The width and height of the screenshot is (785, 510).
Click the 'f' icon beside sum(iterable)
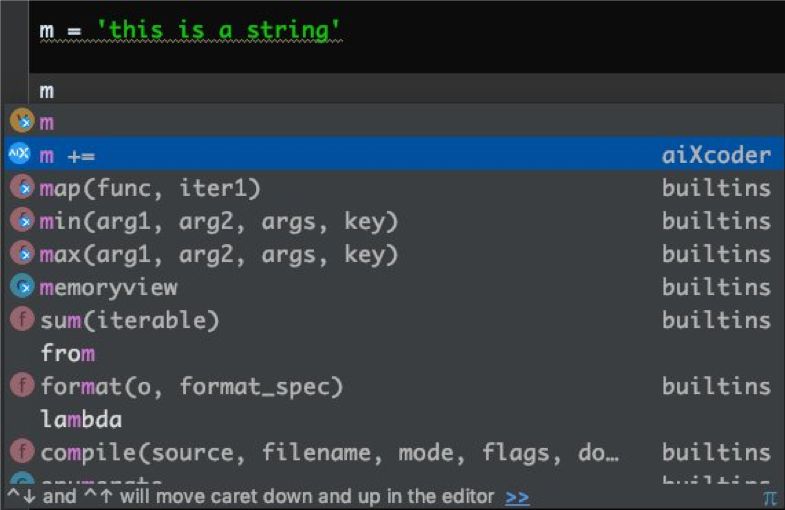click(22, 320)
